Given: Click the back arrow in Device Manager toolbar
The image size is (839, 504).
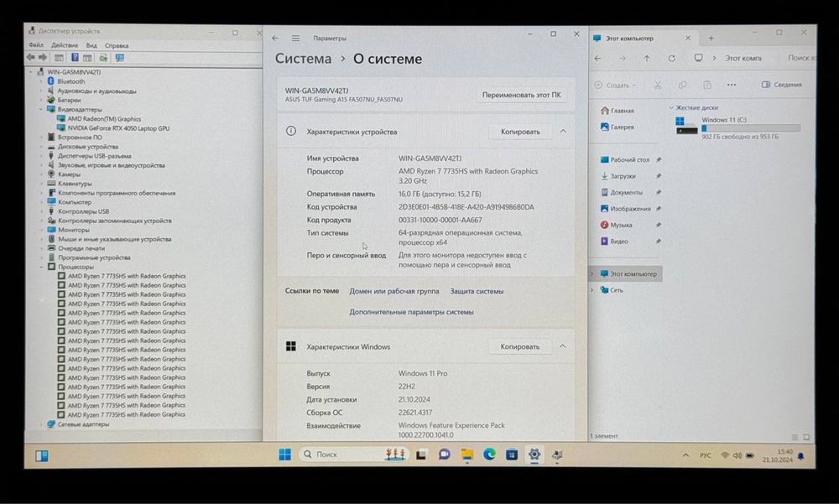Looking at the screenshot, I should pos(31,58).
